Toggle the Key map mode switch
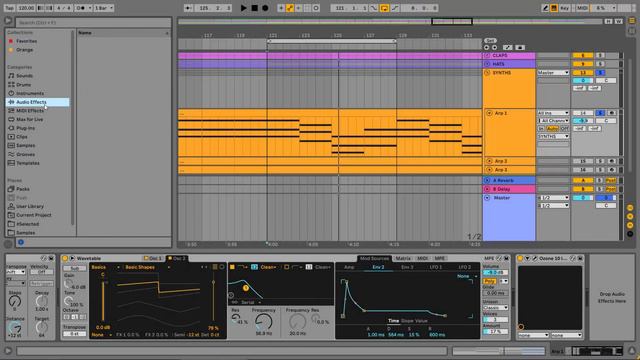The image size is (640, 360). 564,8
